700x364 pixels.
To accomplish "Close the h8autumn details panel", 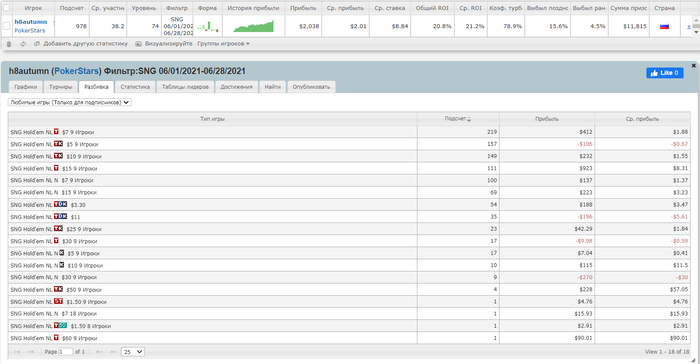I will coord(693,66).
